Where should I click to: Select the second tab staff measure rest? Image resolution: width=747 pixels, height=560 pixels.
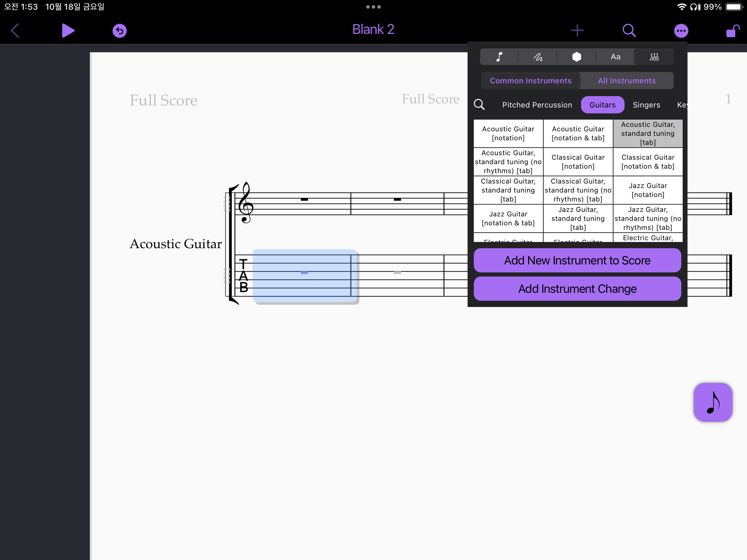[397, 273]
